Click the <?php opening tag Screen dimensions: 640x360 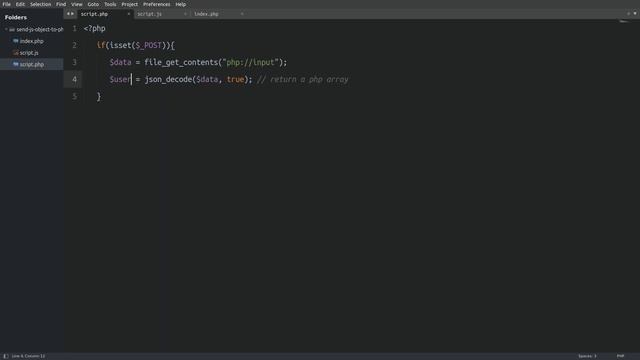coord(95,29)
